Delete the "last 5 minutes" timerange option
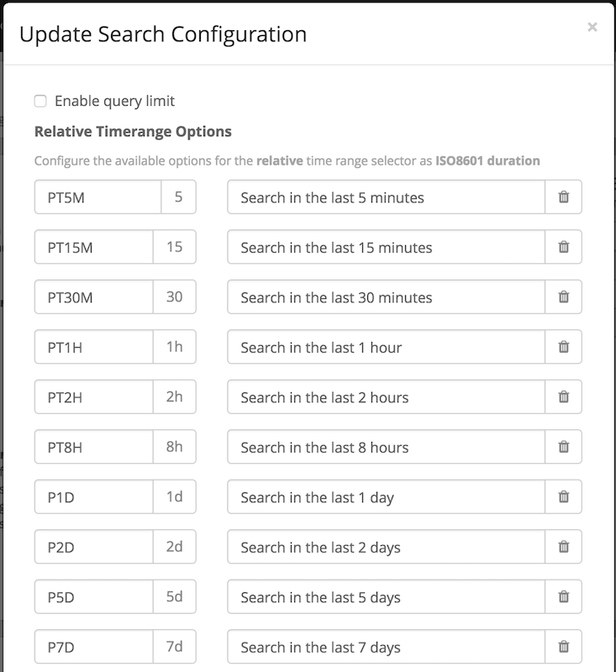Screen dimensions: 616x672 (x=564, y=197)
